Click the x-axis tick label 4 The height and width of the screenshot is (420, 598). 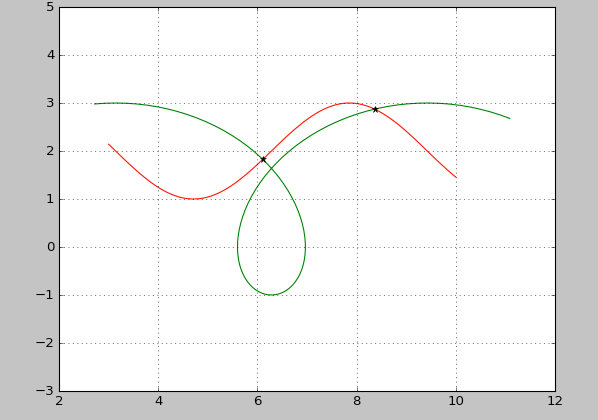[x=159, y=401]
